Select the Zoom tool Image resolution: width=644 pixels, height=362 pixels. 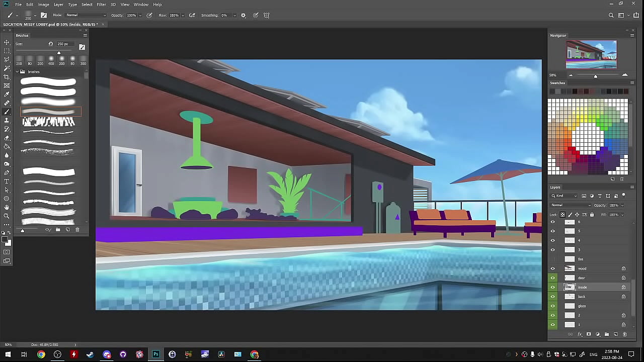pyautogui.click(x=7, y=216)
